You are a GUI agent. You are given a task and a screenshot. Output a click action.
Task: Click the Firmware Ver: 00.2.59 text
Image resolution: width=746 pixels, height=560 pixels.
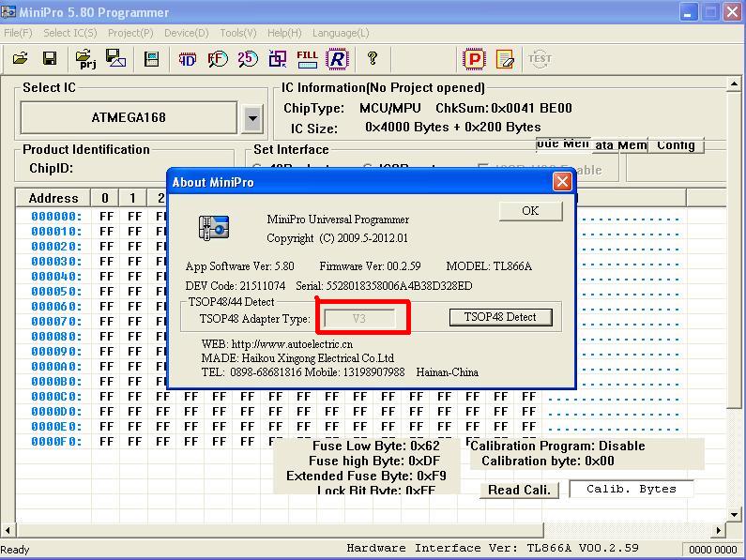[370, 266]
